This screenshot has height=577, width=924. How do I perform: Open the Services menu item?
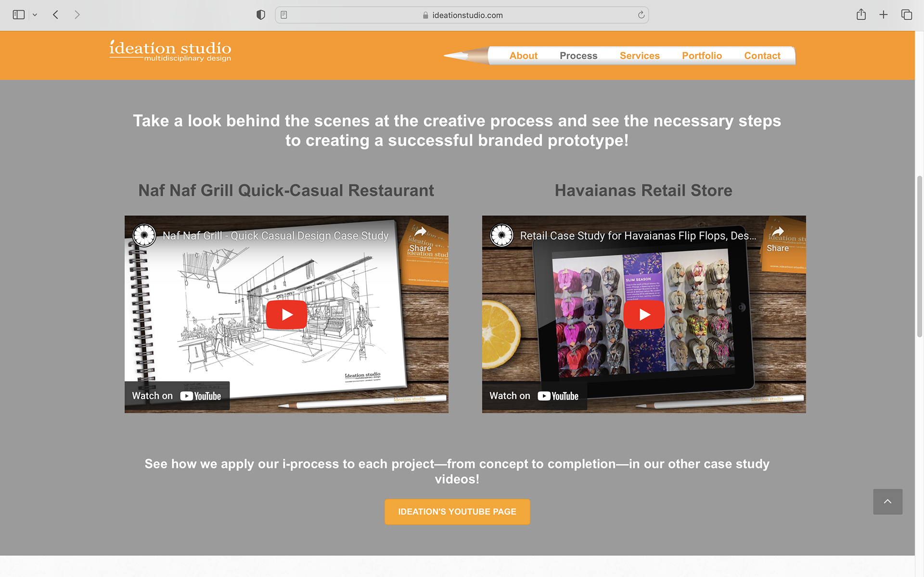(x=640, y=55)
